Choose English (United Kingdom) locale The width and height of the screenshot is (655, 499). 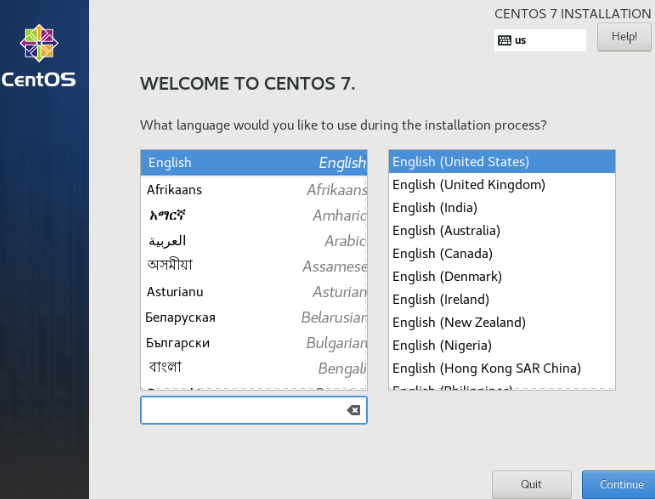[x=500, y=185]
